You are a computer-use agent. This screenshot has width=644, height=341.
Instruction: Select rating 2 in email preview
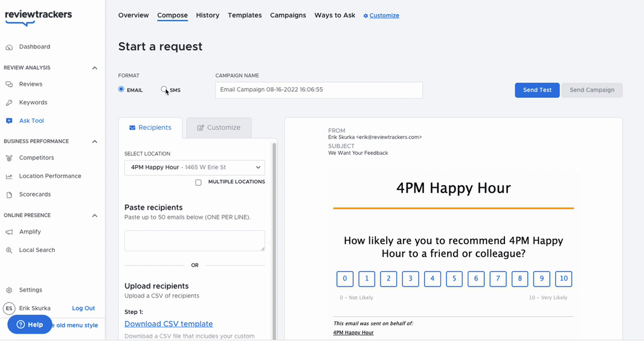pyautogui.click(x=388, y=279)
